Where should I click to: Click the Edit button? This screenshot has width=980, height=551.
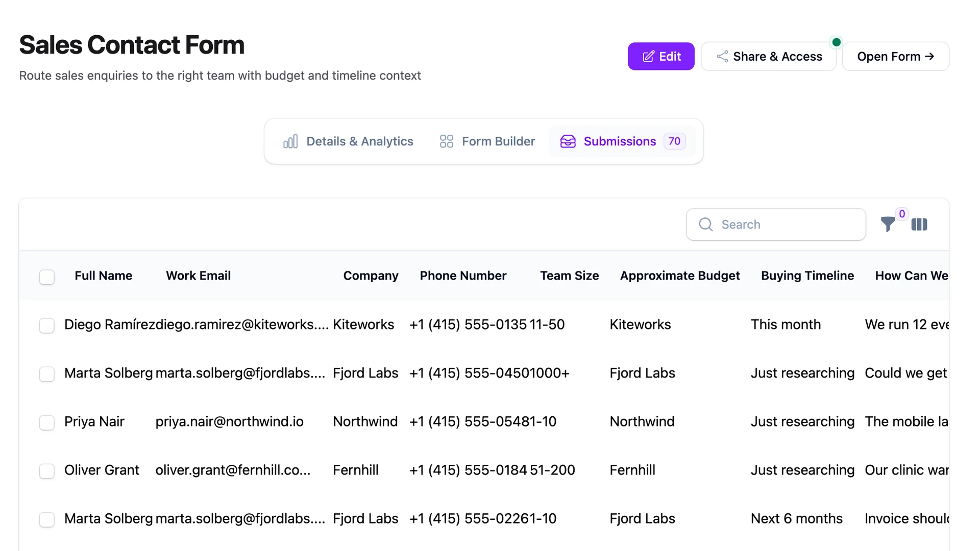click(x=661, y=56)
